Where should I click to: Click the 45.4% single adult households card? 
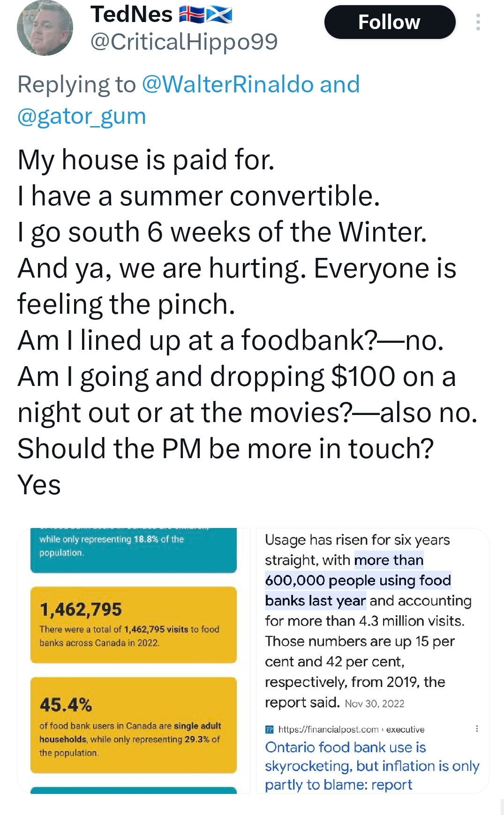[x=134, y=724]
